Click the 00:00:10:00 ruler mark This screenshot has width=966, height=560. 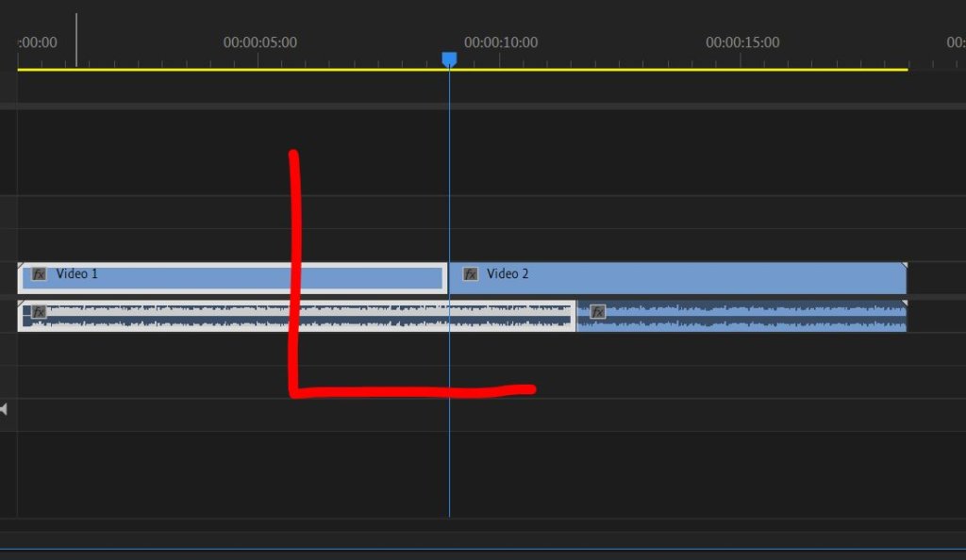[x=501, y=42]
